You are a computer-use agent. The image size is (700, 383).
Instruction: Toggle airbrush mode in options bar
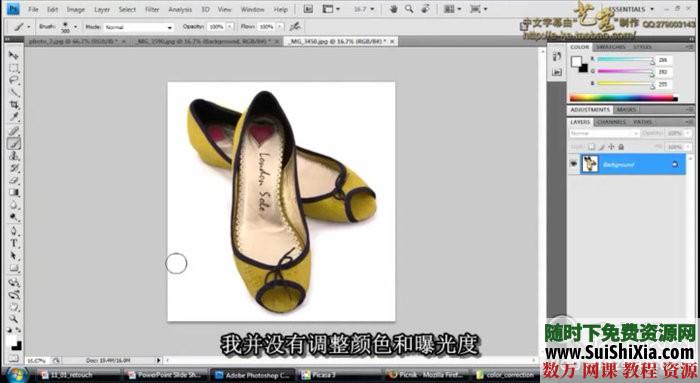[x=295, y=27]
